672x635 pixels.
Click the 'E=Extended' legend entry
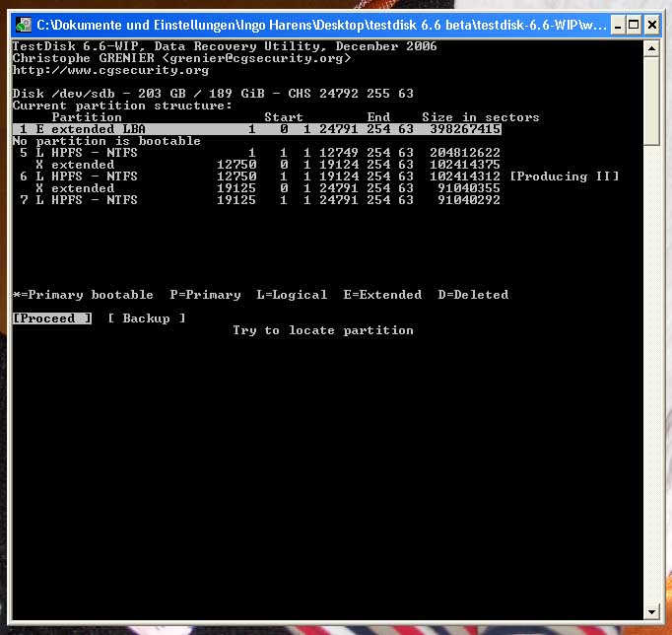(x=382, y=295)
